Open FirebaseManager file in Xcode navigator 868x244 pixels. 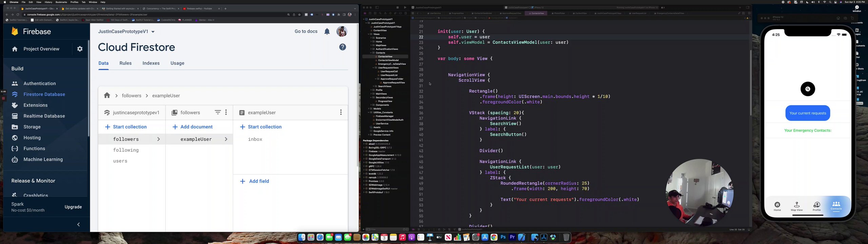[x=384, y=116]
